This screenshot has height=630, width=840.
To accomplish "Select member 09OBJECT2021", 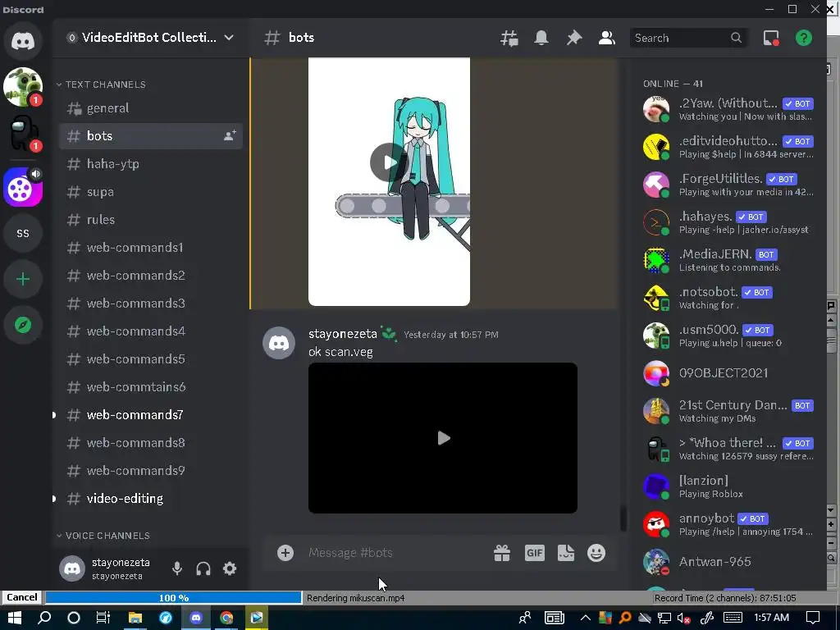I will (x=728, y=373).
